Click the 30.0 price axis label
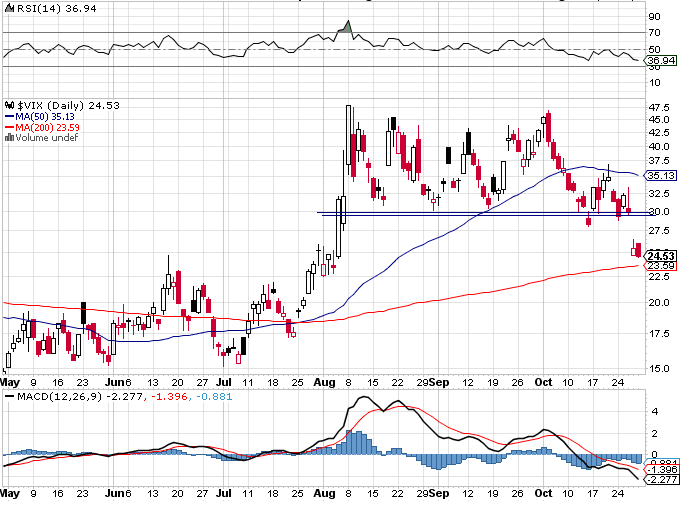685x506 pixels. click(x=659, y=211)
